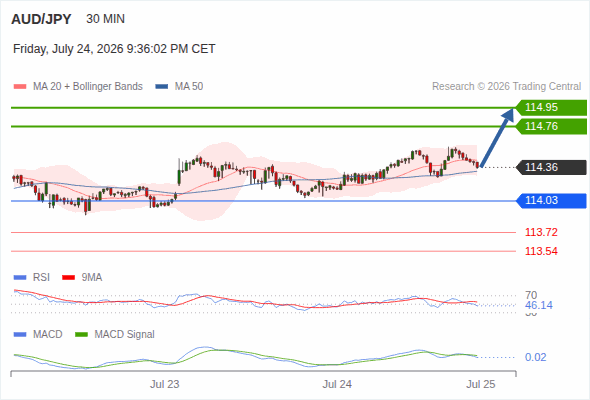Click the 113.54 support level value
The image size is (590, 400).
(541, 251)
